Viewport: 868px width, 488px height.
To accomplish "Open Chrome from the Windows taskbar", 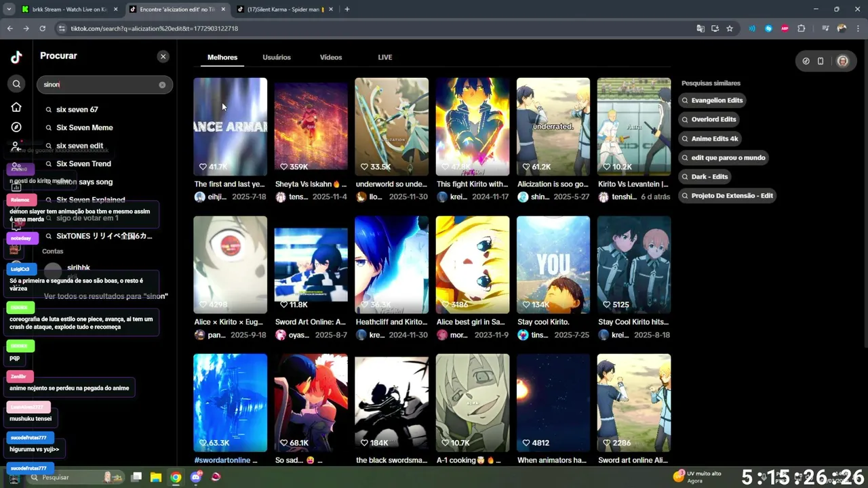I will (176, 477).
